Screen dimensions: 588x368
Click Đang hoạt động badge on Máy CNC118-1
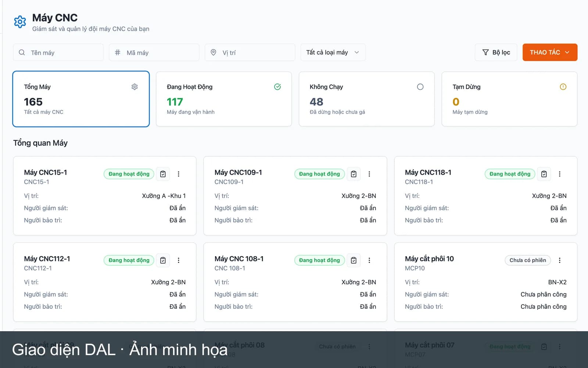(x=510, y=174)
